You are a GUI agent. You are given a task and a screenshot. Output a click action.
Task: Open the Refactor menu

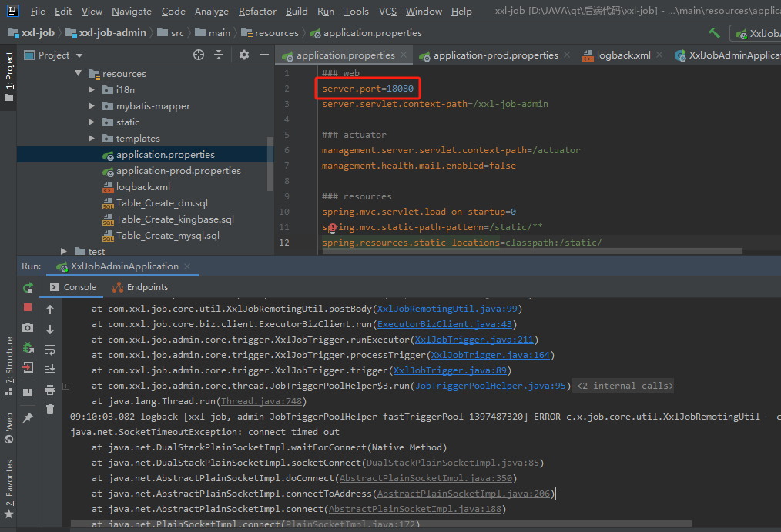pos(257,12)
